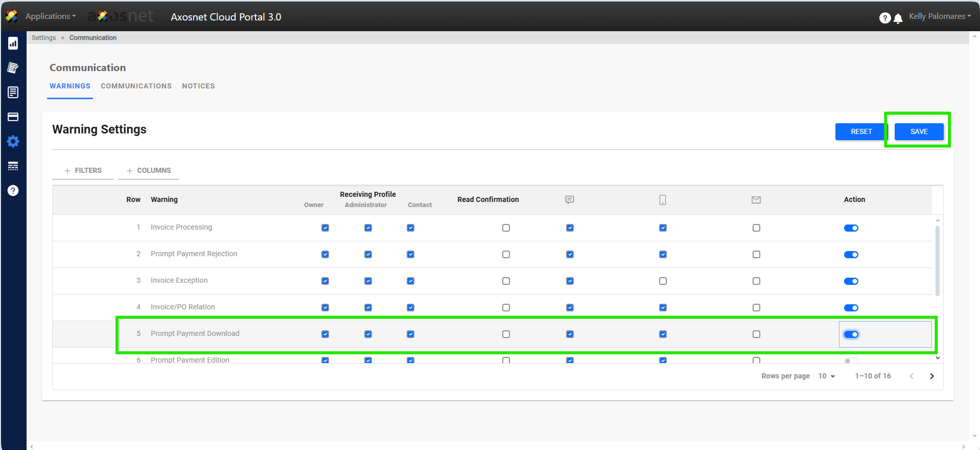Screen dimensions: 980x450
Task: Open the credit card payments sidebar icon
Action: (x=13, y=117)
